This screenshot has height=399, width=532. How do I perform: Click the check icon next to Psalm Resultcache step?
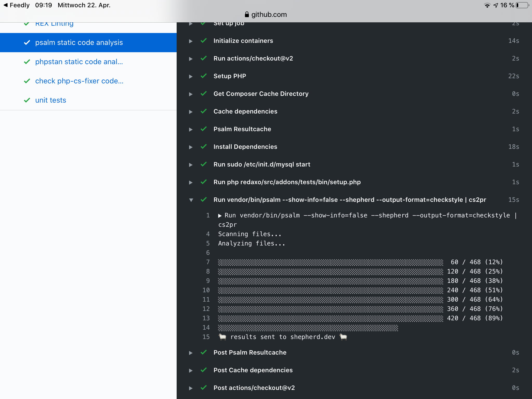pyautogui.click(x=204, y=129)
